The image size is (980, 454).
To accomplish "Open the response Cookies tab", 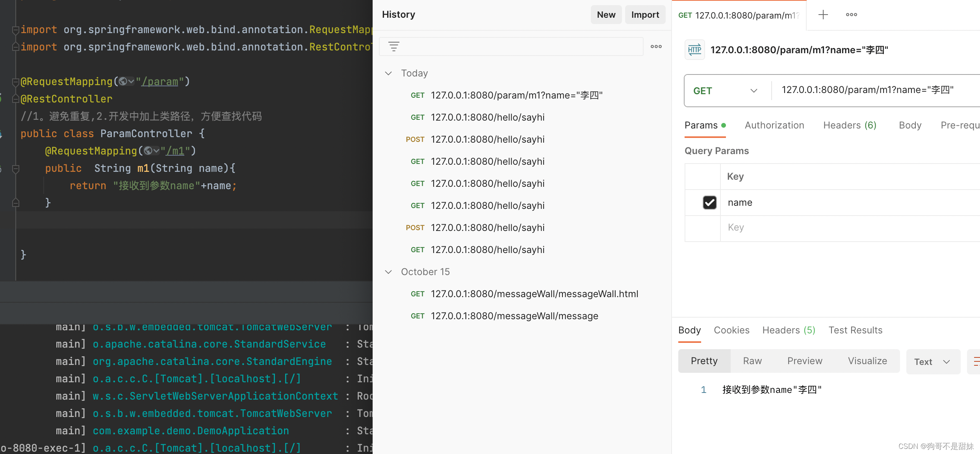I will [x=731, y=330].
